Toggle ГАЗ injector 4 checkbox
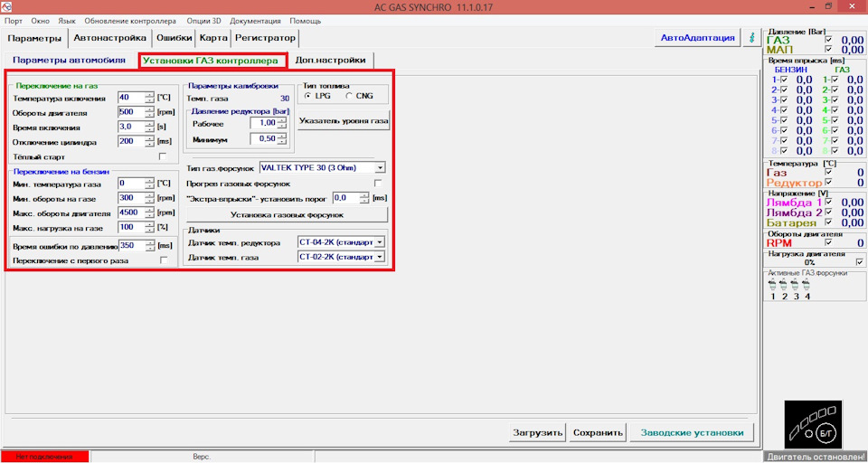The image size is (868, 463). pyautogui.click(x=835, y=109)
